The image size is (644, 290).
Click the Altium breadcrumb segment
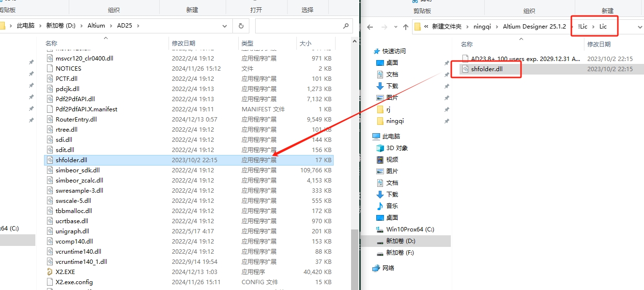pyautogui.click(x=96, y=26)
